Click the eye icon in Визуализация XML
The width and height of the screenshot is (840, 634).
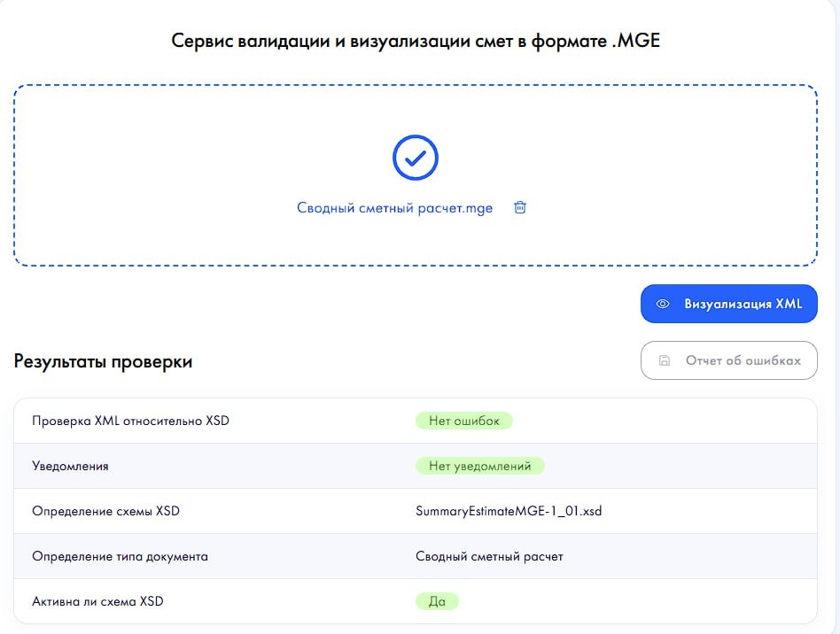pos(663,304)
